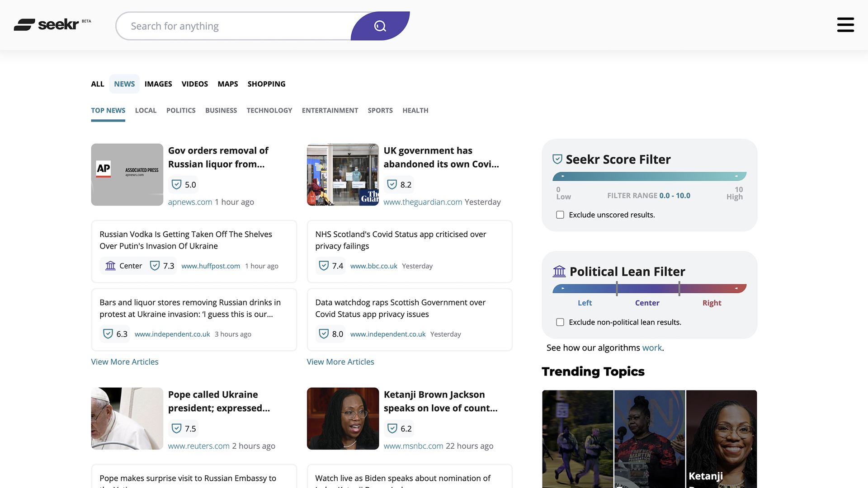Click the Center section of Political Lean slider
Screen dimensions: 868x488
(x=647, y=288)
